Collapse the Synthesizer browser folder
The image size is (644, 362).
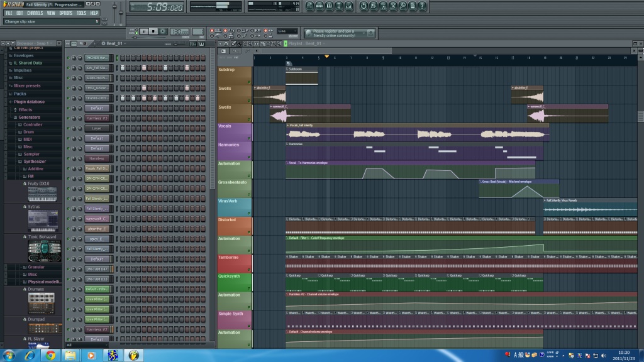[35, 162]
